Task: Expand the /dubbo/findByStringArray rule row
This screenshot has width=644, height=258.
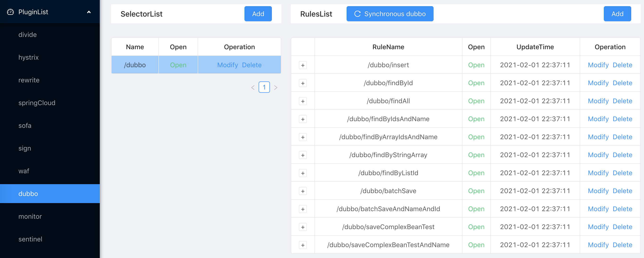Action: pos(303,155)
